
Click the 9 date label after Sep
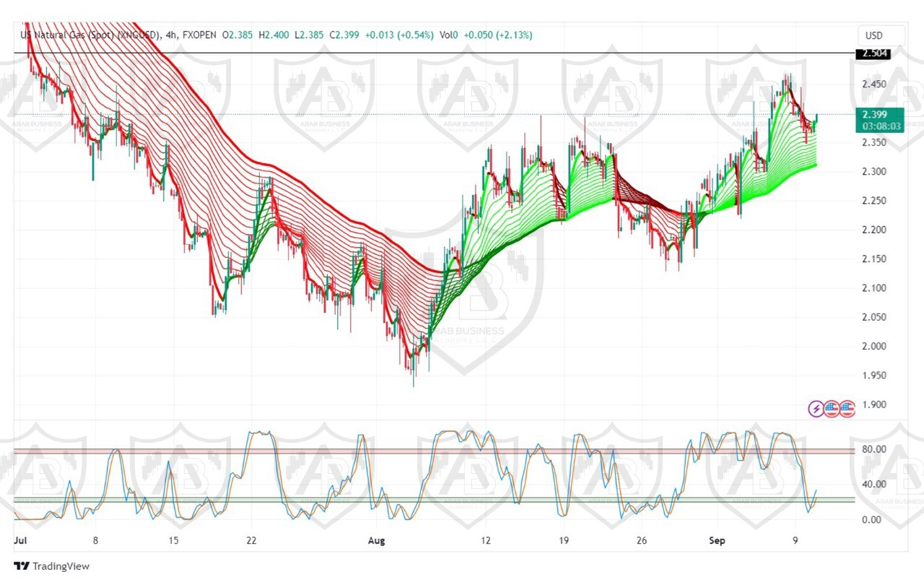point(795,540)
